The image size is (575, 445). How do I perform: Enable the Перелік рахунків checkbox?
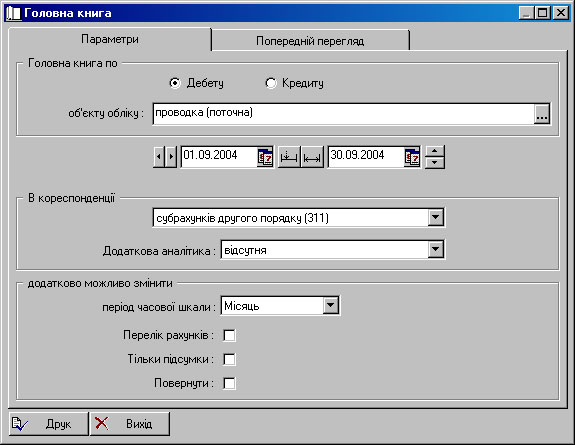pos(230,335)
